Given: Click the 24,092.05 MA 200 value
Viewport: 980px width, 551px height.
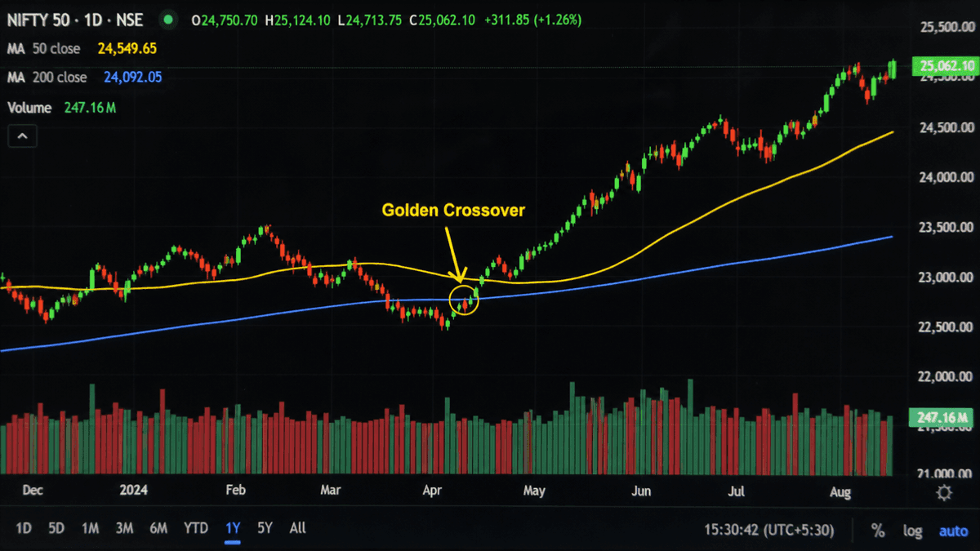Looking at the screenshot, I should [x=132, y=78].
